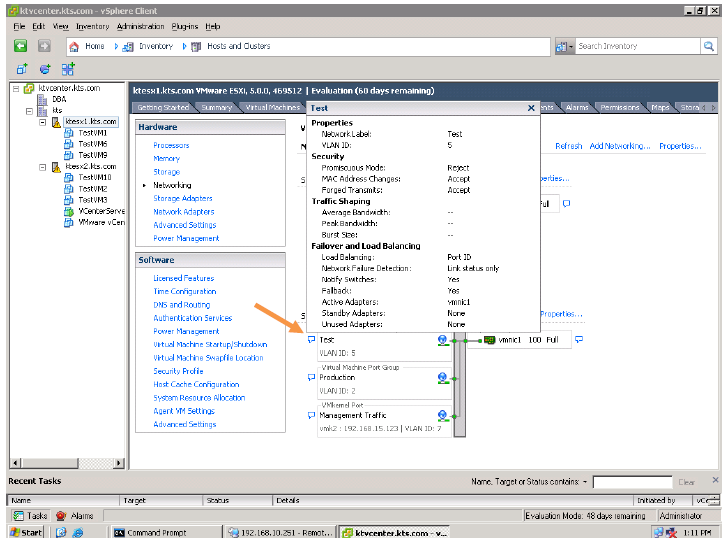The height and width of the screenshot is (538, 725).
Task: Click the search magnifier icon
Action: click(709, 46)
